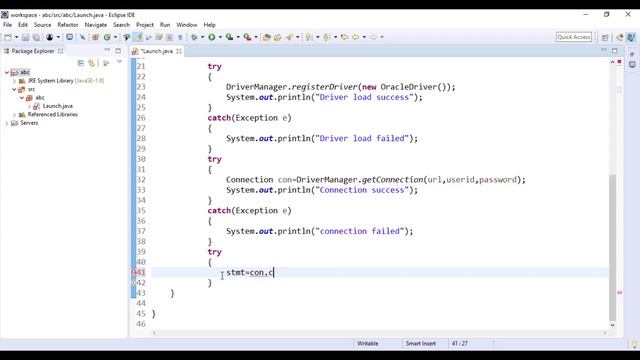Open the Navigate menu
Image resolution: width=640 pixels, height=360 pixels.
[x=96, y=25]
